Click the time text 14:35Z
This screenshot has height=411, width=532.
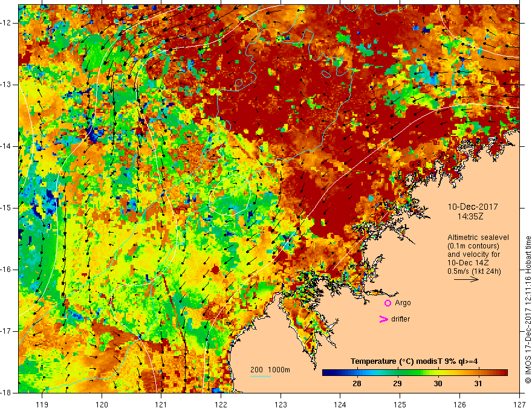[470, 216]
